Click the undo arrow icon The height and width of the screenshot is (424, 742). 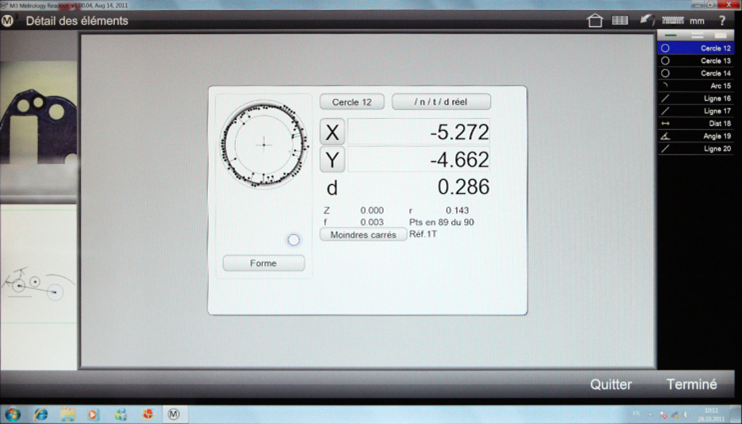coord(647,20)
